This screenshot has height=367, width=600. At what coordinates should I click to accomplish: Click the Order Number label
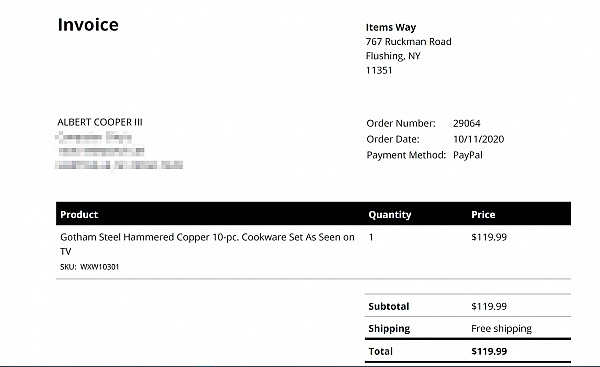pos(401,123)
